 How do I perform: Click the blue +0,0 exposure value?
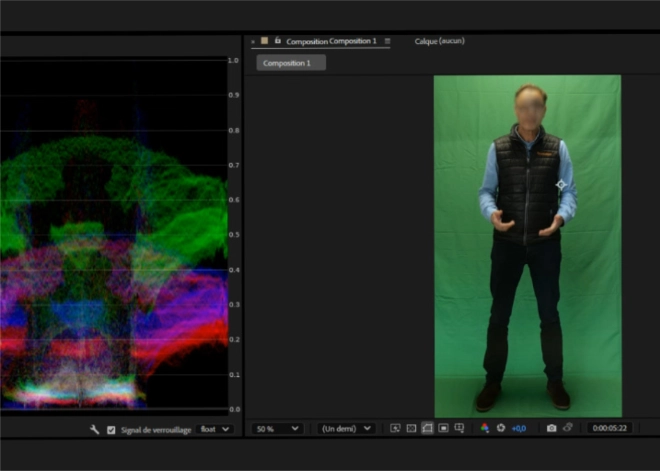519,428
